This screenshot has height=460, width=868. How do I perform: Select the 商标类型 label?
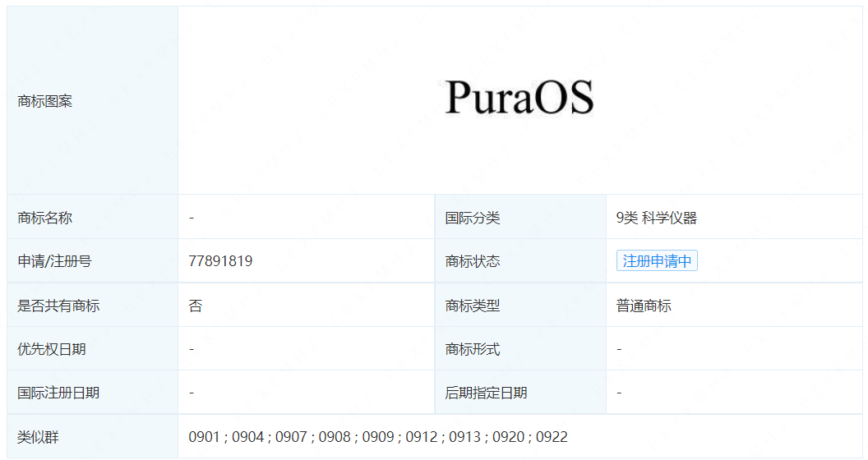pyautogui.click(x=472, y=306)
